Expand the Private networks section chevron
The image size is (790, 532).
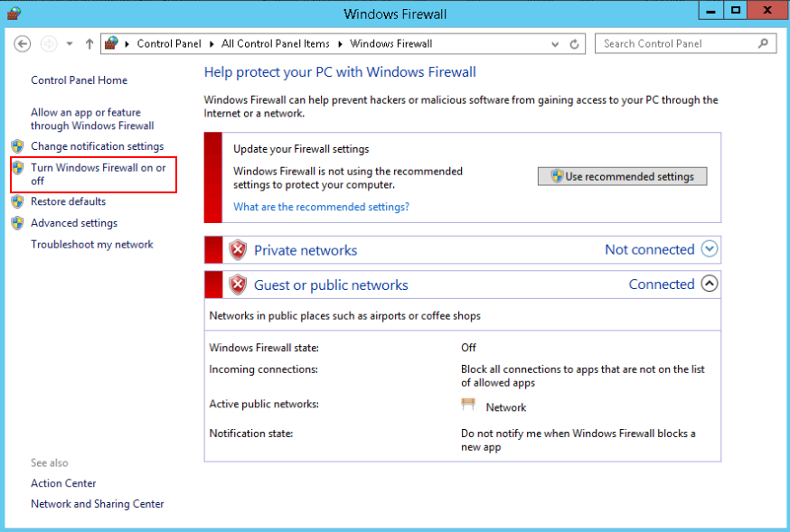pos(710,248)
